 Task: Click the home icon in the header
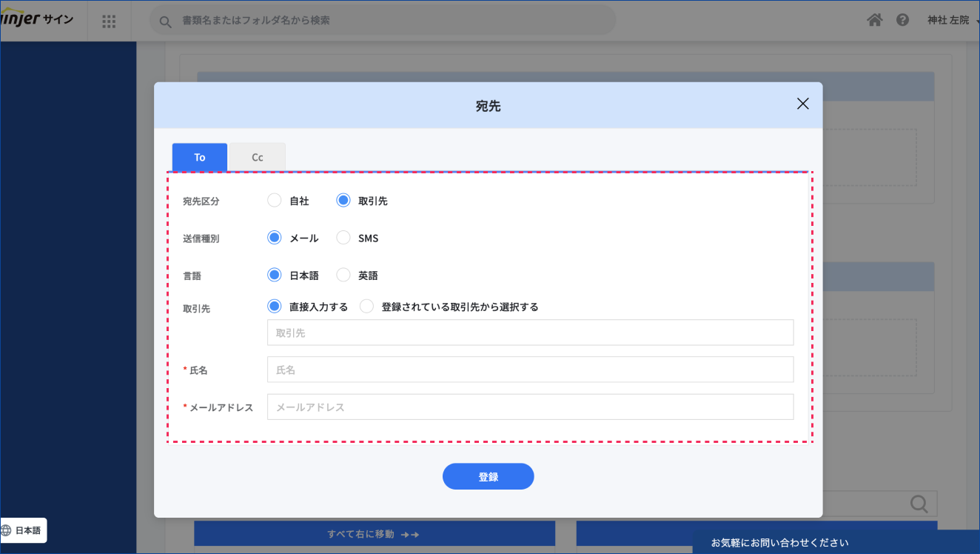click(x=874, y=20)
